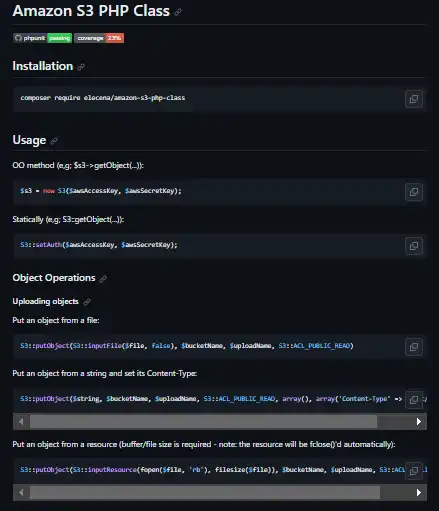Copy the inputResource putObject snippet
This screenshot has height=511, width=439.
tap(414, 471)
